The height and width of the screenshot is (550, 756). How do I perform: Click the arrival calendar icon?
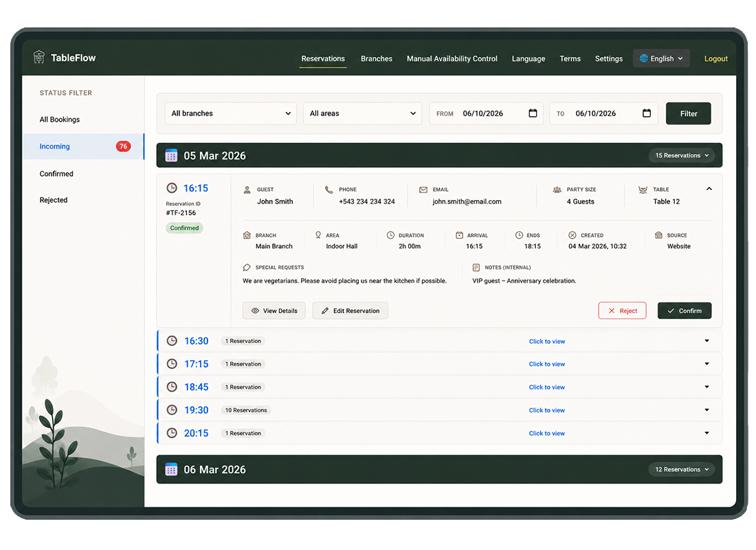tap(460, 235)
